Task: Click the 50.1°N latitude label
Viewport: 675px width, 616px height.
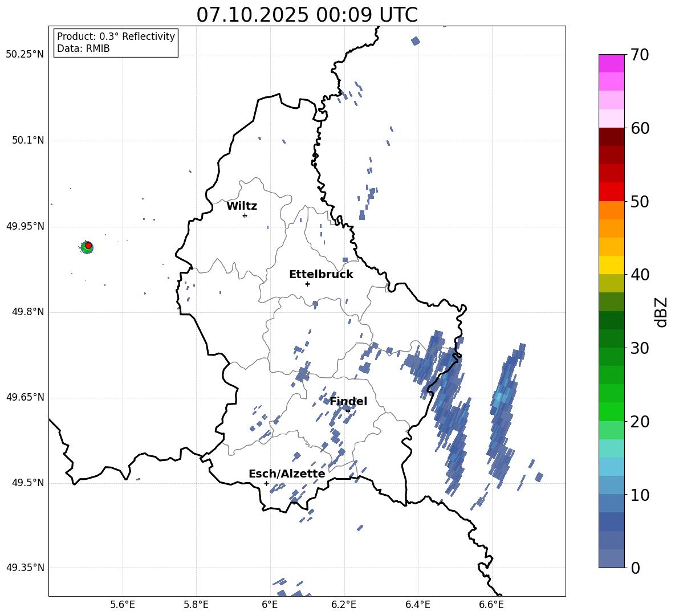Action: (x=28, y=140)
